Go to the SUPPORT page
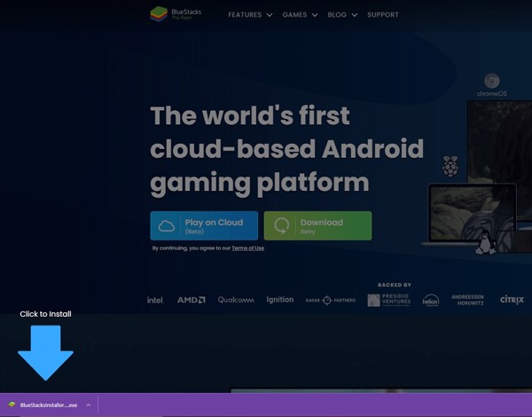532x417 pixels. click(x=383, y=15)
